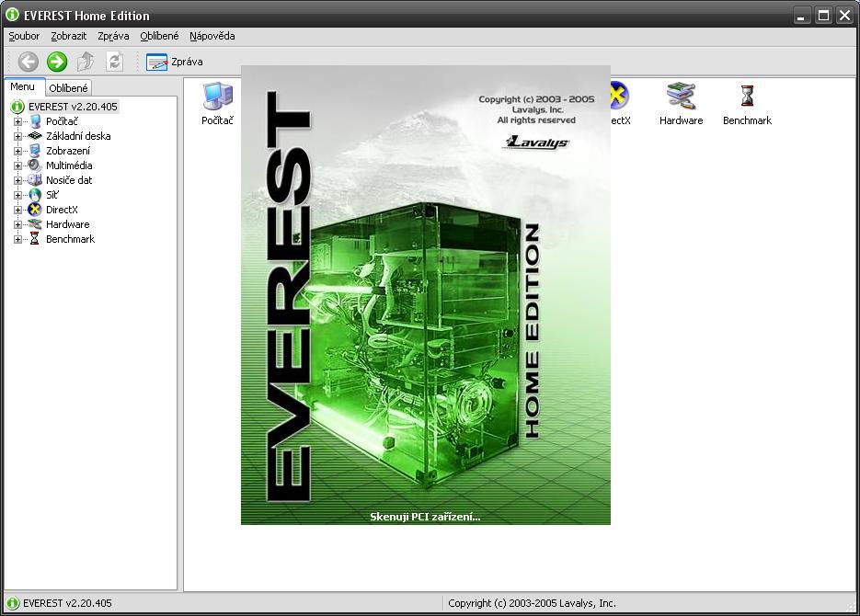Click the Up level toolbar icon
Screen dimensions: 860x616
(86, 62)
